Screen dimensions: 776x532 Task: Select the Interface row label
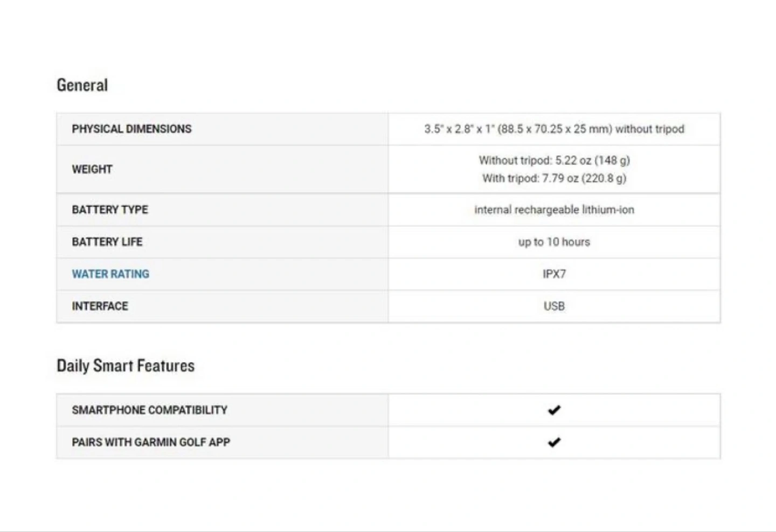tap(100, 306)
